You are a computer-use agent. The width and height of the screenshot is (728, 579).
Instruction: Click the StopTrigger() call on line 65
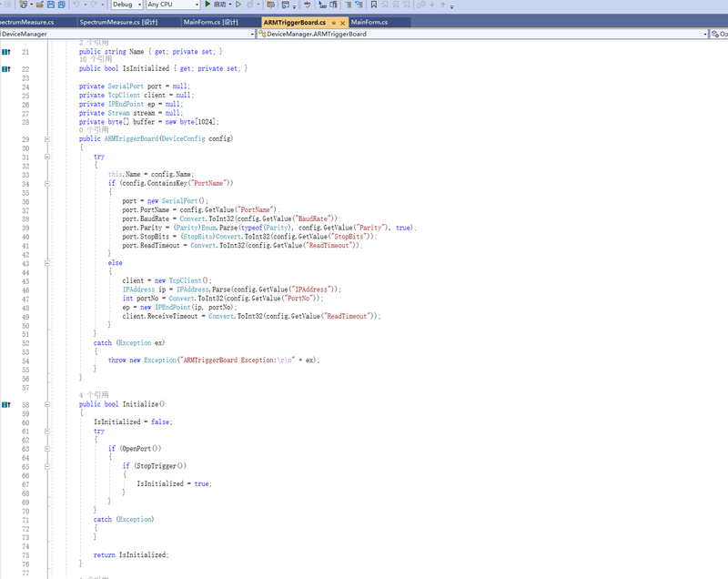(161, 466)
